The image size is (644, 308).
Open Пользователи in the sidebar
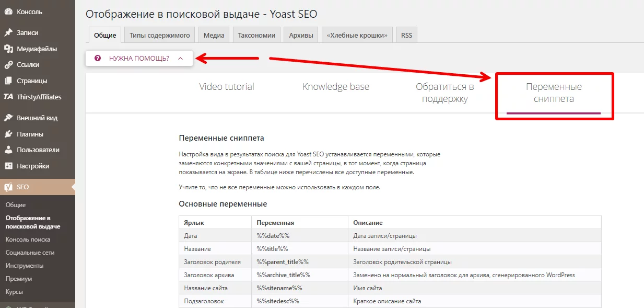(38, 150)
